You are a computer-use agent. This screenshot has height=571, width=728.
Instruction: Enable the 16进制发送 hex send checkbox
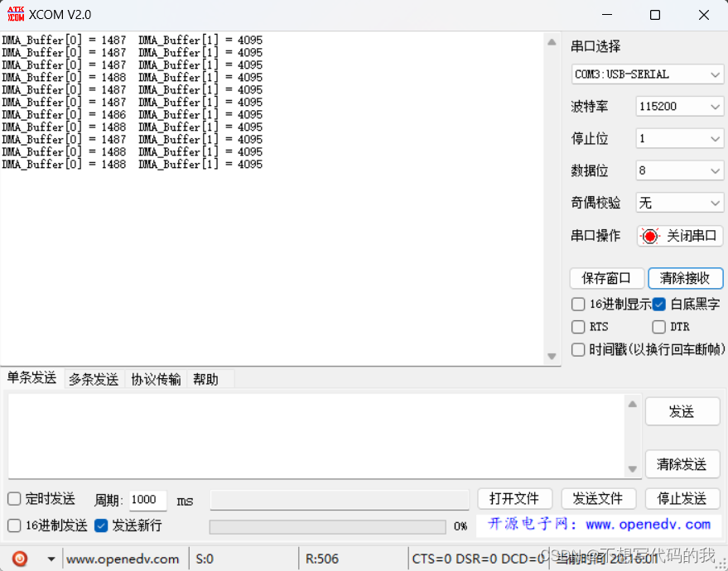(14, 525)
